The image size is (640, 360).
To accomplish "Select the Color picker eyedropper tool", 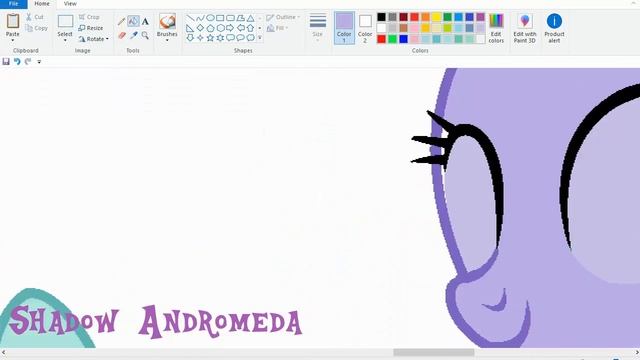I will point(133,36).
